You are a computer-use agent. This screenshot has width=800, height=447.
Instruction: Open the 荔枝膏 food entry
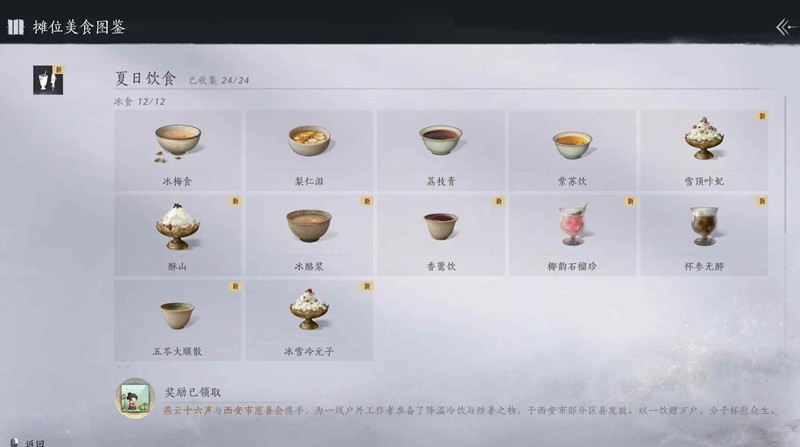[441, 150]
